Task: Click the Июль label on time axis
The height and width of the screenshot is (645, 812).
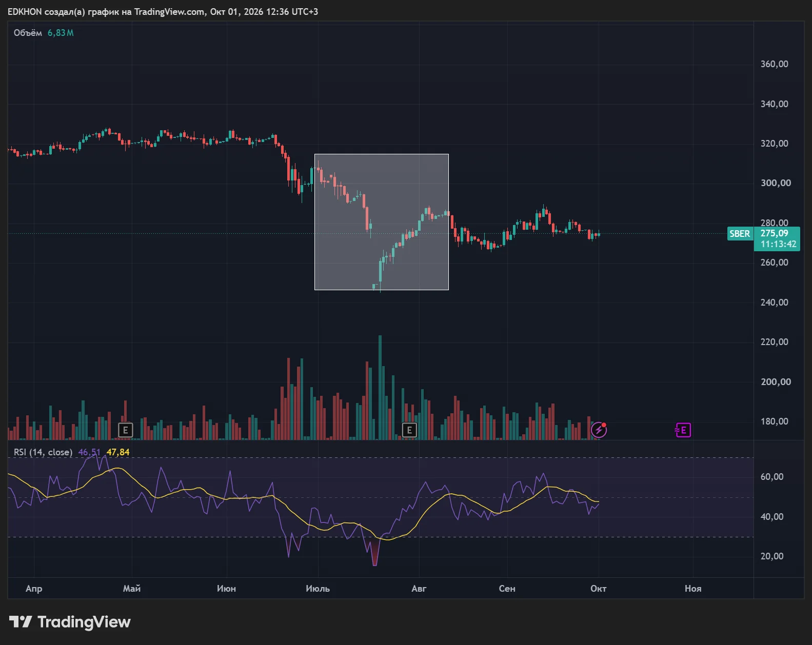Action: (x=318, y=589)
